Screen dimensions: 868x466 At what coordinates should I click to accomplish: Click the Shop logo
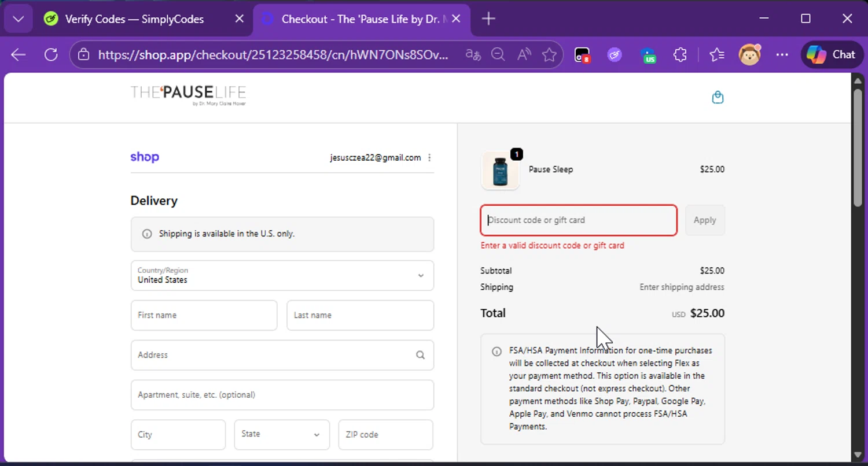point(145,157)
